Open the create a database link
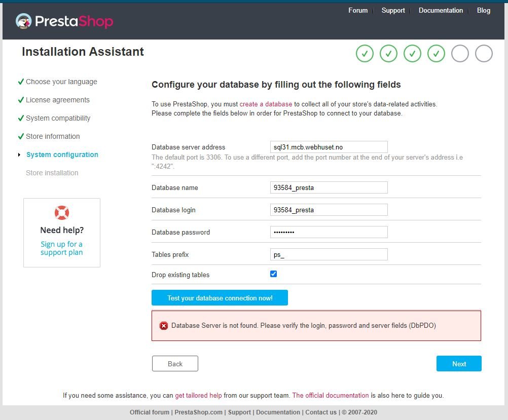 coord(266,104)
